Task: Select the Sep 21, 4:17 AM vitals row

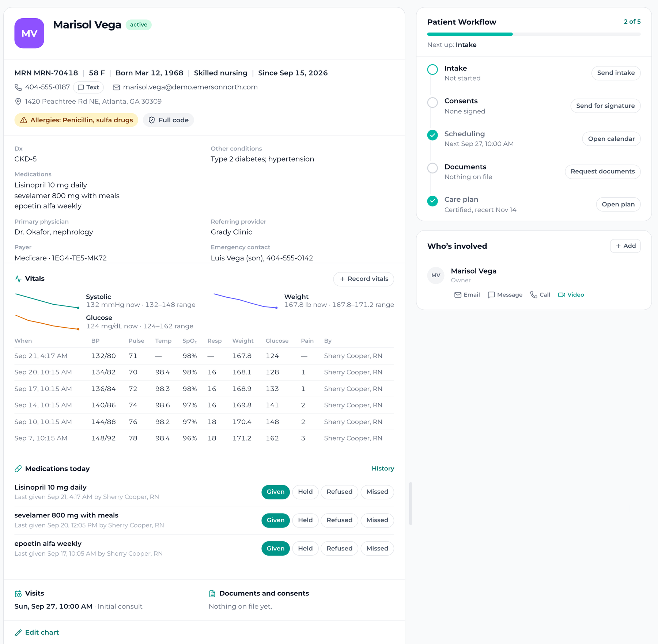Action: (x=204, y=356)
